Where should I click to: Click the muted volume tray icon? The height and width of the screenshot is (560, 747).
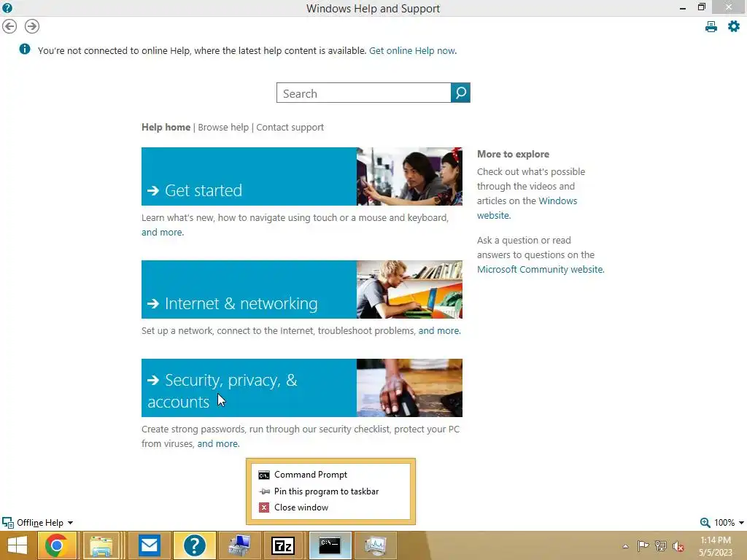point(678,546)
